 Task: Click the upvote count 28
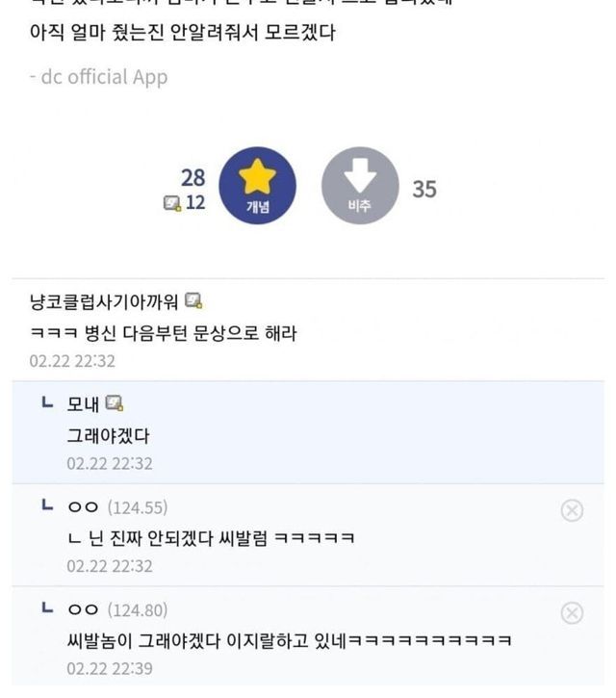pyautogui.click(x=192, y=177)
